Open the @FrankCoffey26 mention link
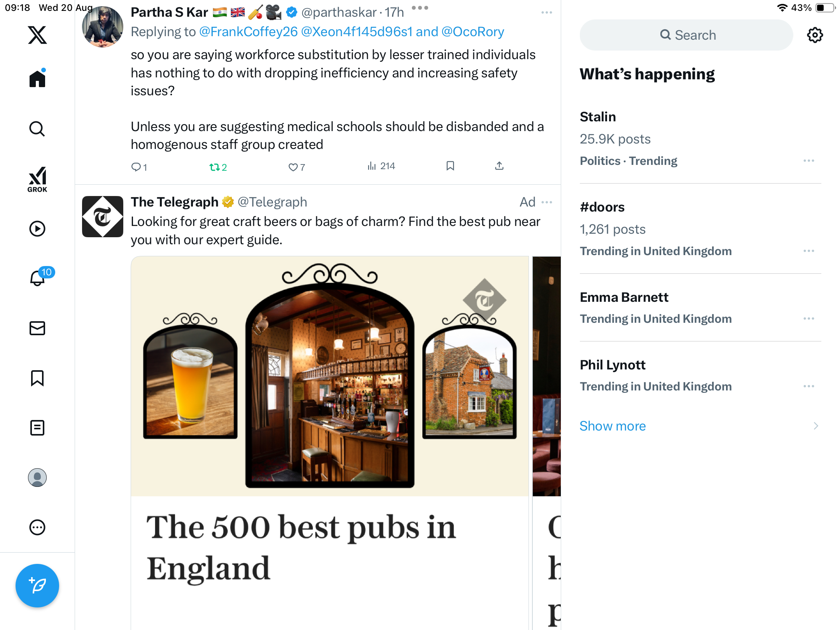Screen dimensions: 840x630 pyautogui.click(x=248, y=31)
